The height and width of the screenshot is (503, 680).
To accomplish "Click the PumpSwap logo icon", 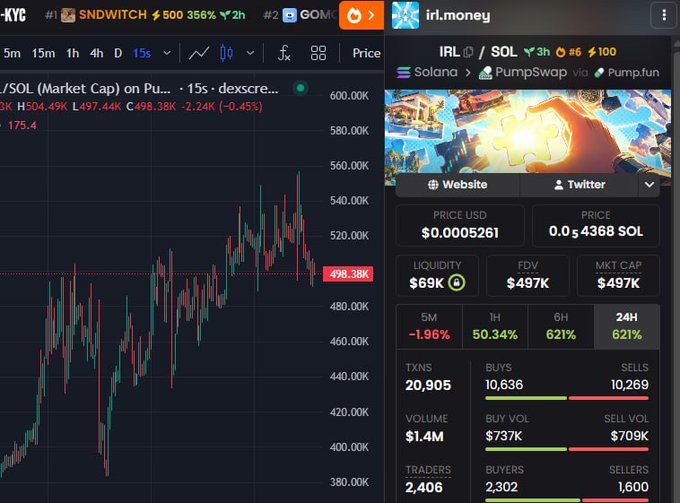I will click(x=485, y=72).
